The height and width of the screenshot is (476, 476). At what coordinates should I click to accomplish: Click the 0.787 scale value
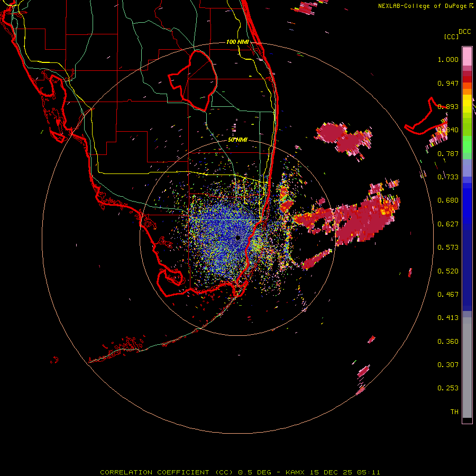click(448, 154)
